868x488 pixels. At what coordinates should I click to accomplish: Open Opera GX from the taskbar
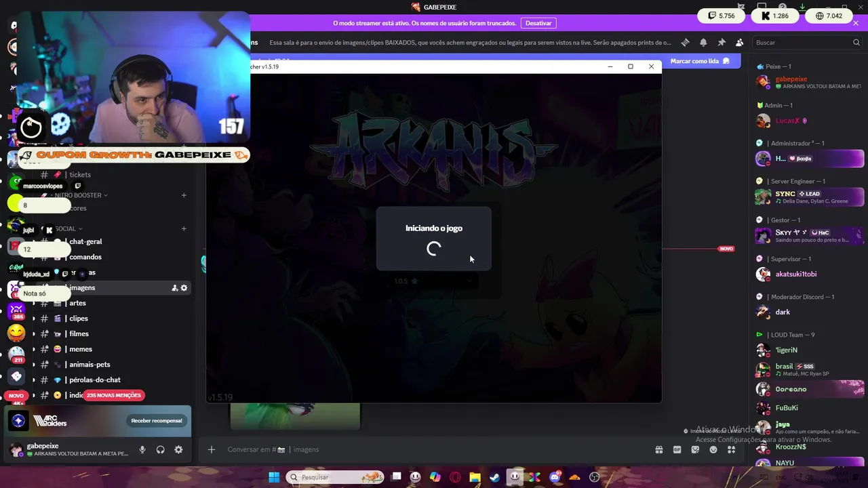455,477
